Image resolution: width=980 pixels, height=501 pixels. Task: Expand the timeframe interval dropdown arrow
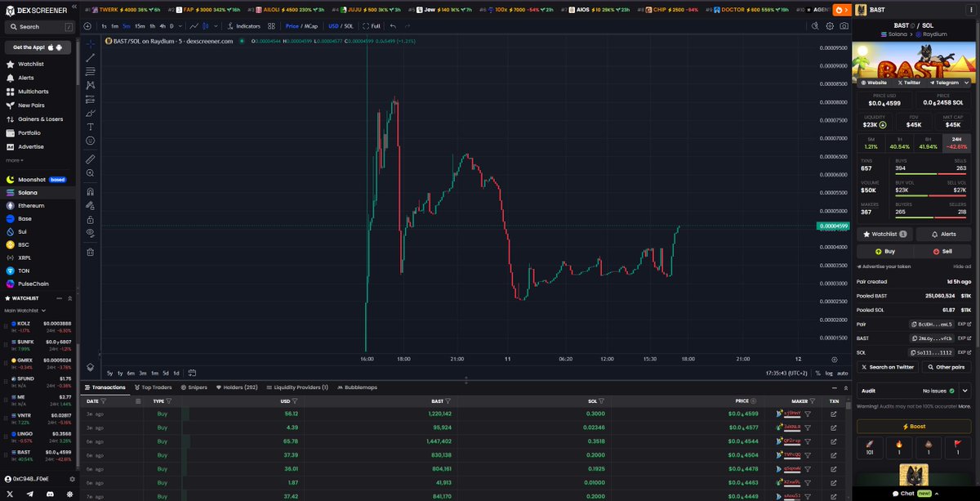tap(181, 26)
